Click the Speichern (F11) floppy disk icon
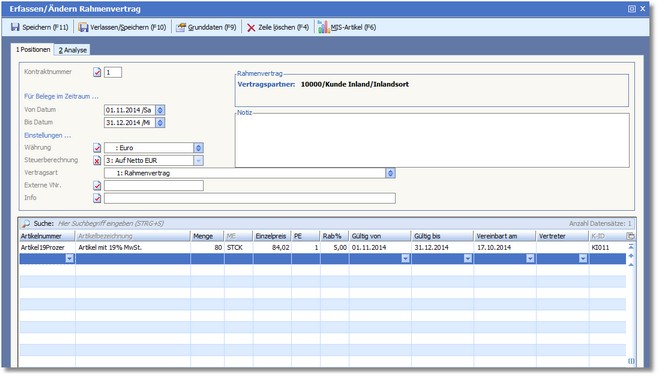 click(15, 27)
